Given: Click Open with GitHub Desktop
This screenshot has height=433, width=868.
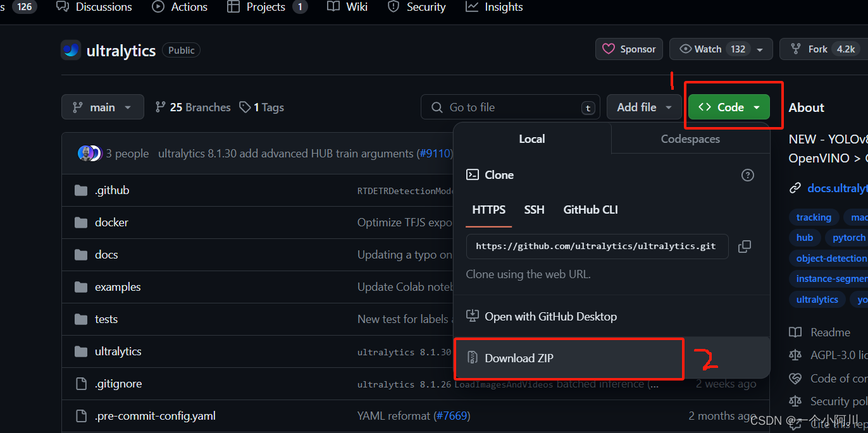Looking at the screenshot, I should pyautogui.click(x=612, y=316).
